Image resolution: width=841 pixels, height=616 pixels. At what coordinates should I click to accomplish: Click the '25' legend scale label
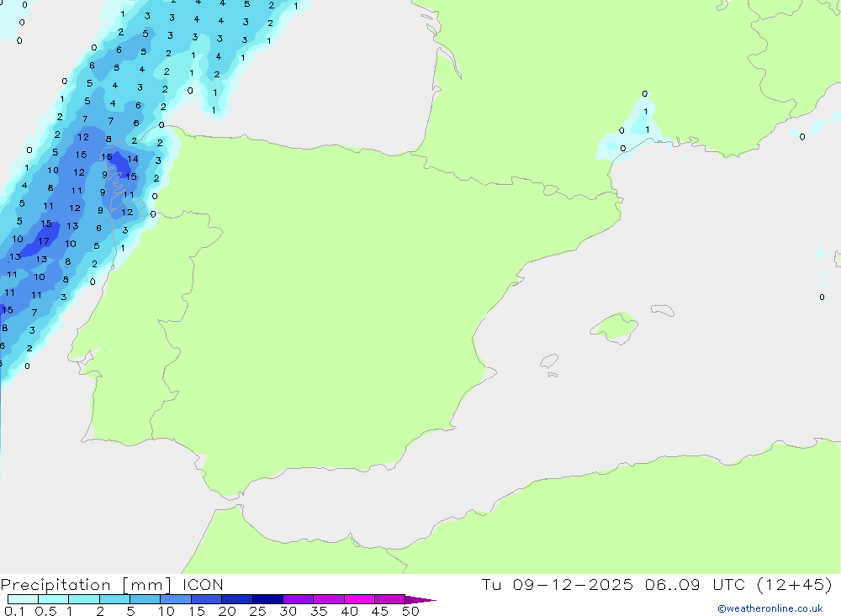point(257,611)
